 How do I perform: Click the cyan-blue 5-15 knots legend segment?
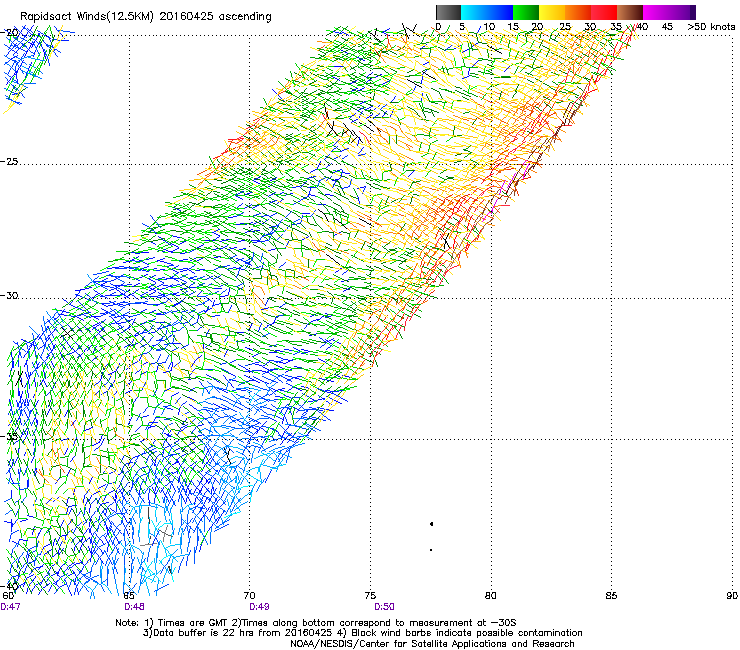(487, 12)
